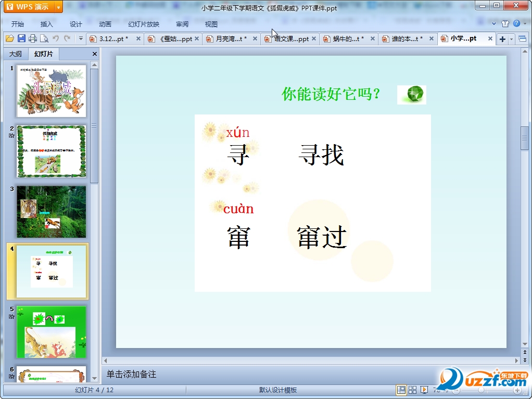Close the 3.12...pt document tab

point(138,38)
